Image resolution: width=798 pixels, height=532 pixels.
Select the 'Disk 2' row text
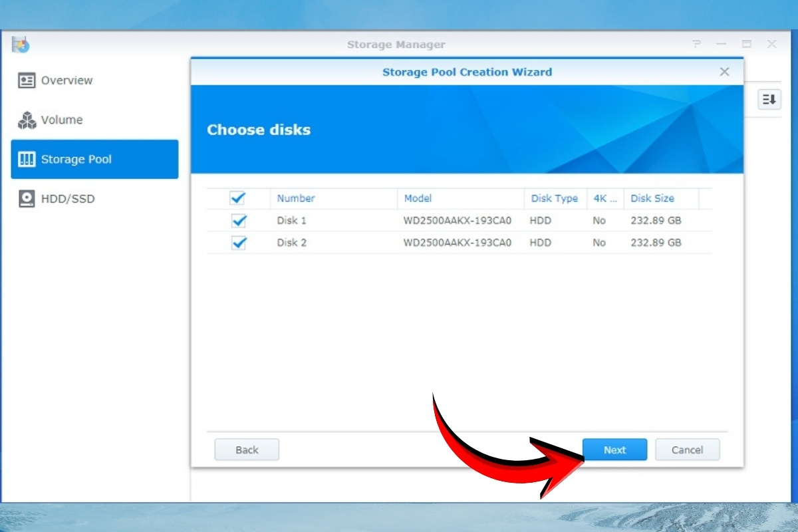tap(292, 243)
